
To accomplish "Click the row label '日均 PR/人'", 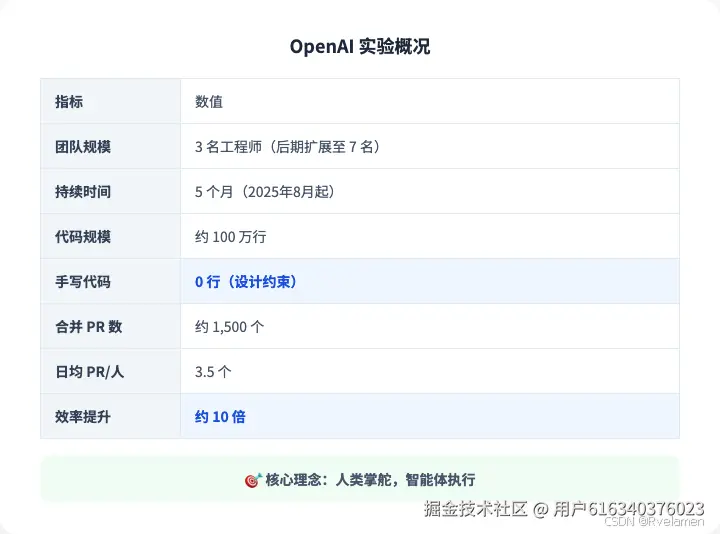I will pos(90,371).
